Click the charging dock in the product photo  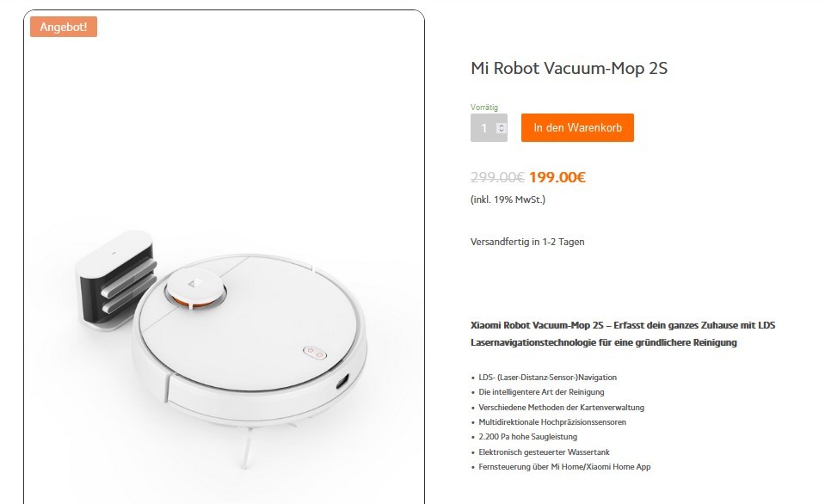pyautogui.click(x=117, y=280)
